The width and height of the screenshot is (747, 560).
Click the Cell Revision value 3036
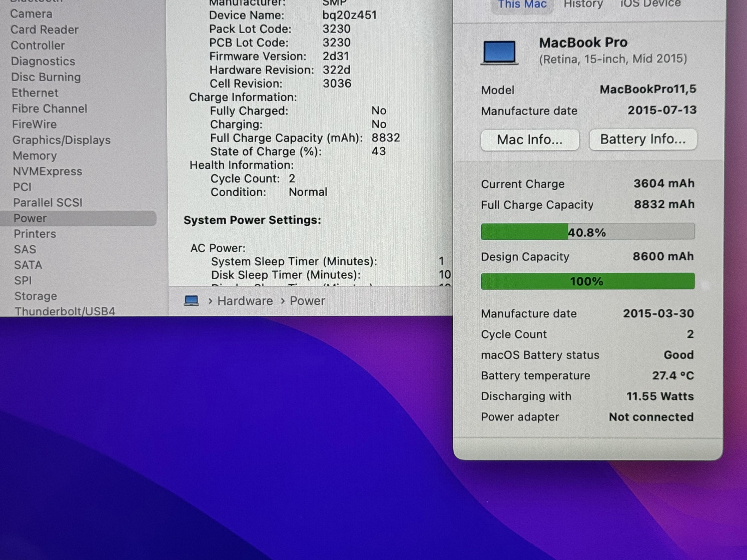tap(337, 83)
